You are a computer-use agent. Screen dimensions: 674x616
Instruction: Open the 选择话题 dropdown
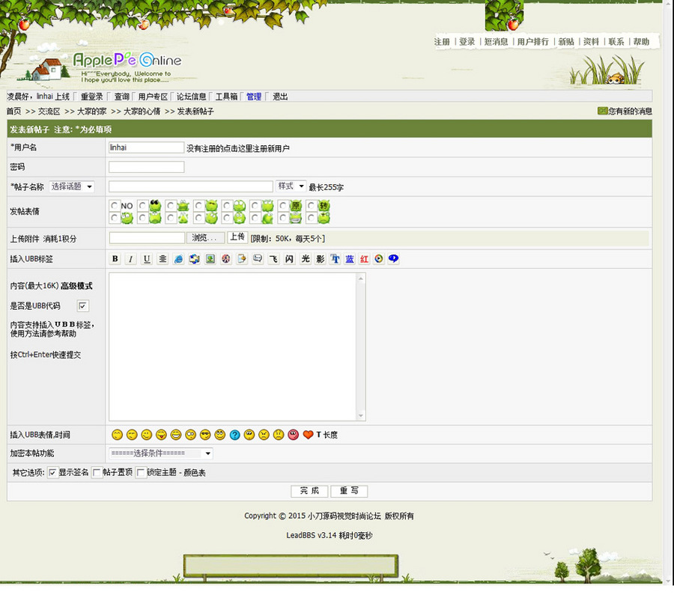pyautogui.click(x=71, y=186)
